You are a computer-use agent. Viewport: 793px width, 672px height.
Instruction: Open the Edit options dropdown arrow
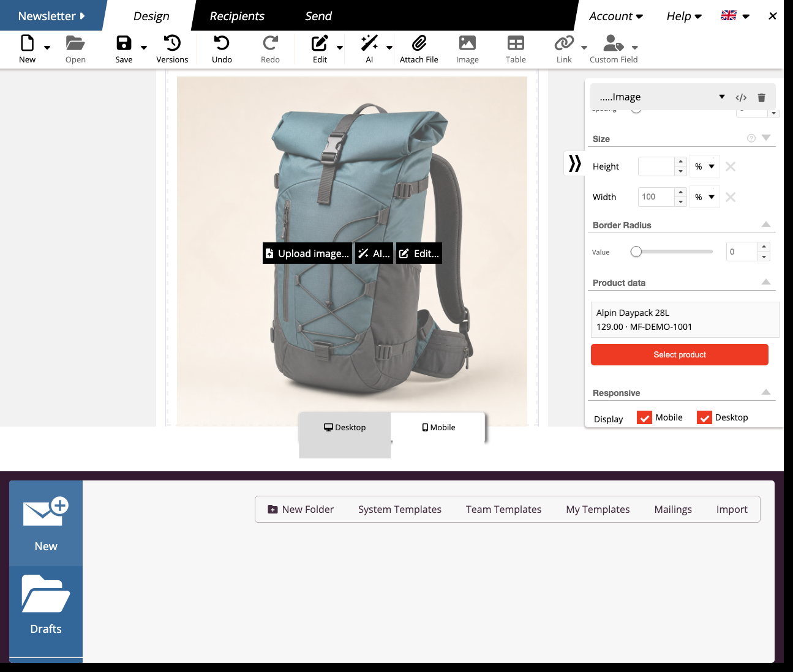coord(340,47)
